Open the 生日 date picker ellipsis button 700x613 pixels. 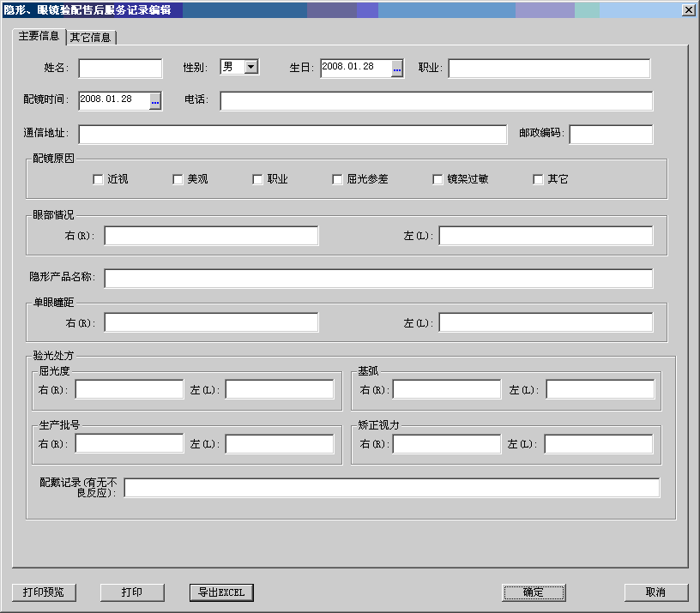pyautogui.click(x=397, y=69)
